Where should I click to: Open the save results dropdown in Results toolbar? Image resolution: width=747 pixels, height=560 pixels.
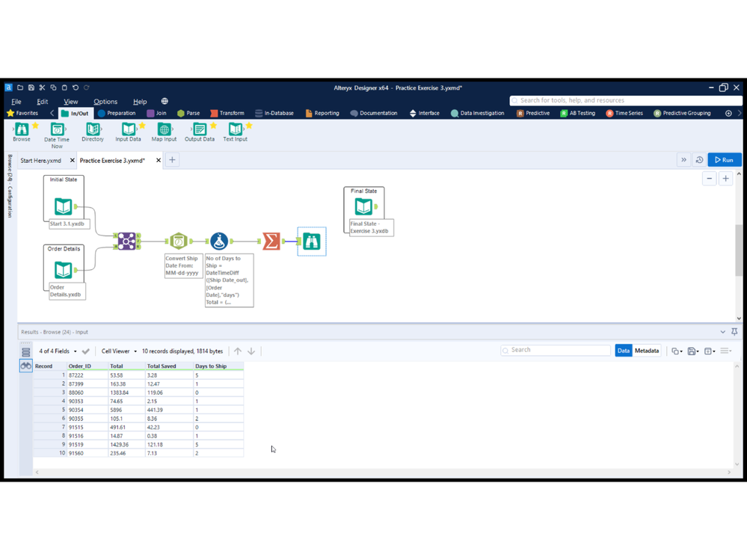tap(693, 351)
